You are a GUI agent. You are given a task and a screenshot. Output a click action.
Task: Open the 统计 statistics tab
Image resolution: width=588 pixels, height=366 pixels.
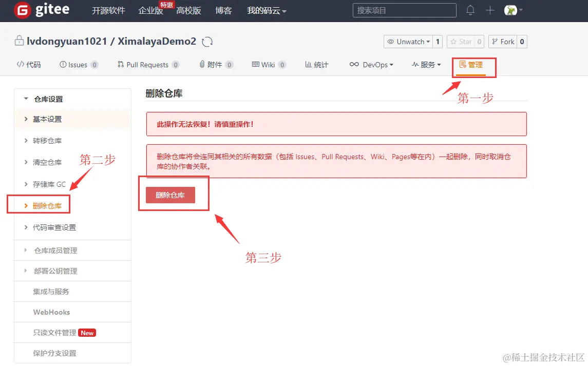(317, 65)
